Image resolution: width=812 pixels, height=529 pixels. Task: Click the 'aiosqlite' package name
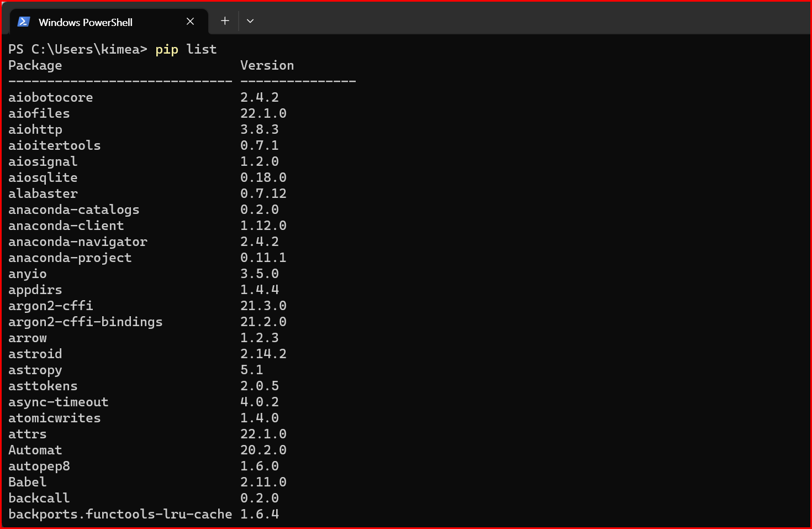[43, 178]
